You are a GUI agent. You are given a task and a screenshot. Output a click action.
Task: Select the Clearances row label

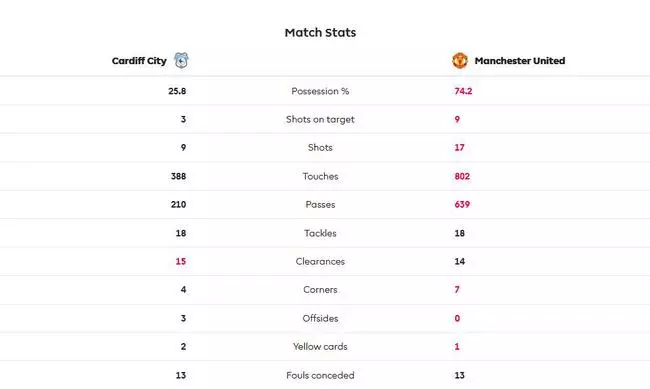coord(320,261)
